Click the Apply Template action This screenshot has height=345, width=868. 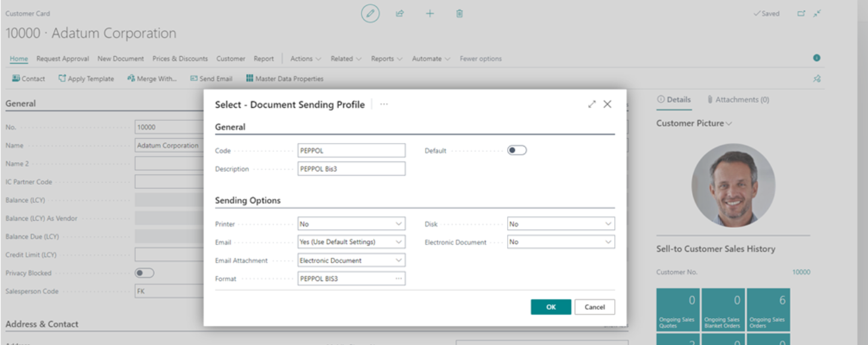(x=86, y=78)
